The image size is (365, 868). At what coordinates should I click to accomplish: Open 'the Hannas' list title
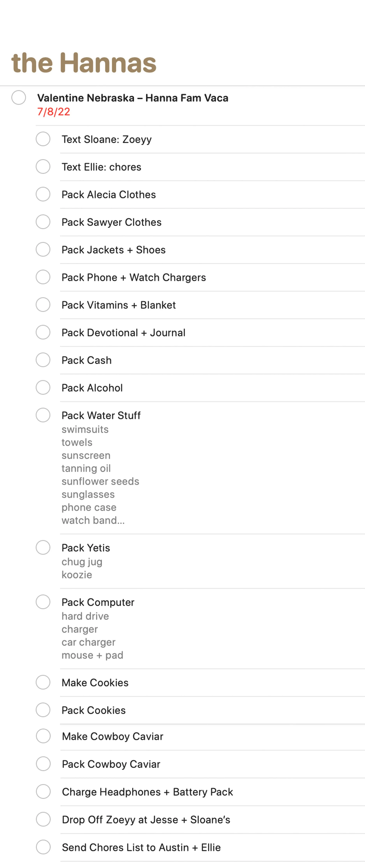click(x=84, y=63)
